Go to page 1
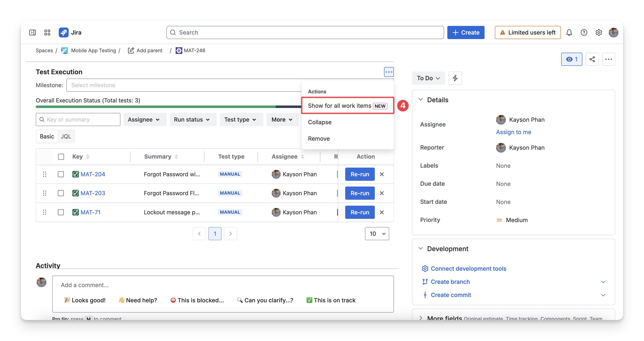 click(215, 234)
